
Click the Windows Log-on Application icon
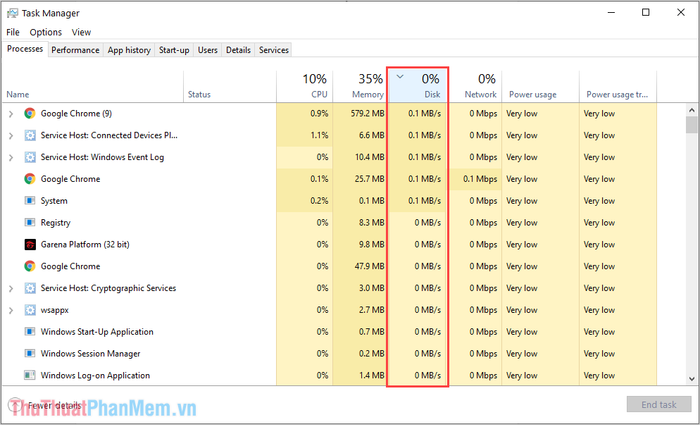coord(30,375)
